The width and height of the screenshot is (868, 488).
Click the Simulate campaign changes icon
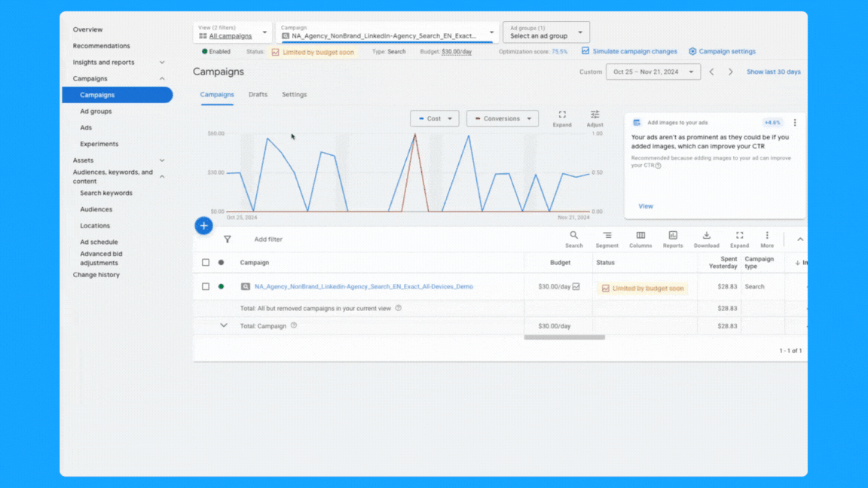585,51
